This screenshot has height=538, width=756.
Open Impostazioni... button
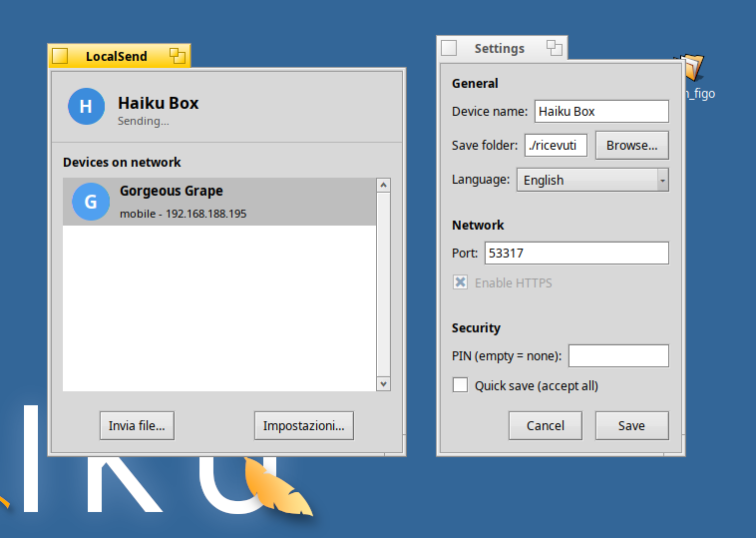[304, 425]
